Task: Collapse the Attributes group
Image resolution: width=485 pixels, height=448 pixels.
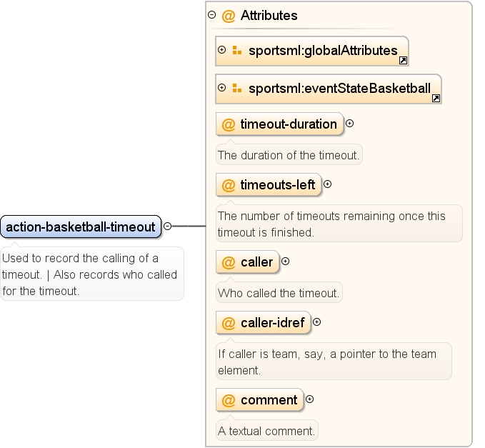Action: tap(212, 14)
